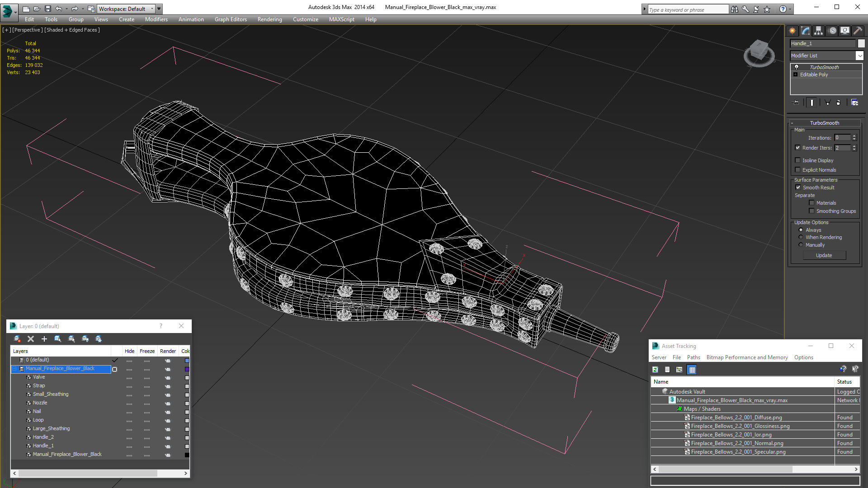Open the Create command panel tab

[792, 31]
